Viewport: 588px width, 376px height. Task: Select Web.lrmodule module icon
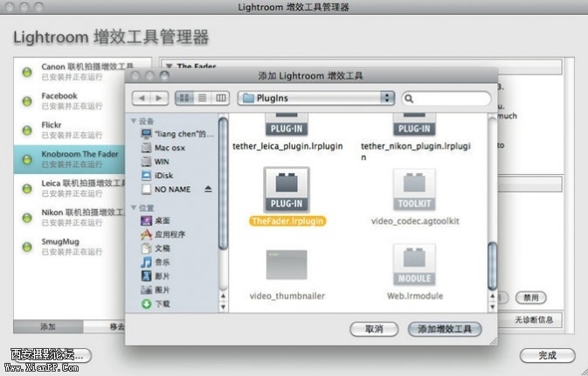415,264
